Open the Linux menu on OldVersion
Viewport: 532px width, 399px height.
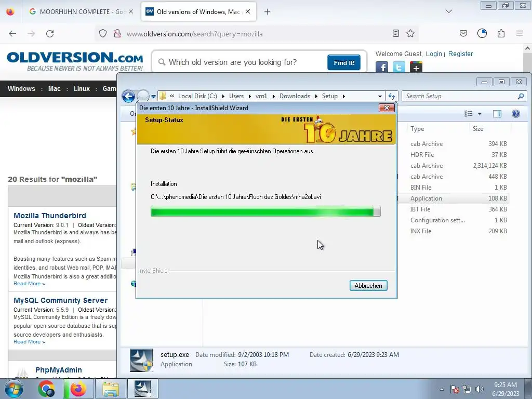pos(82,89)
